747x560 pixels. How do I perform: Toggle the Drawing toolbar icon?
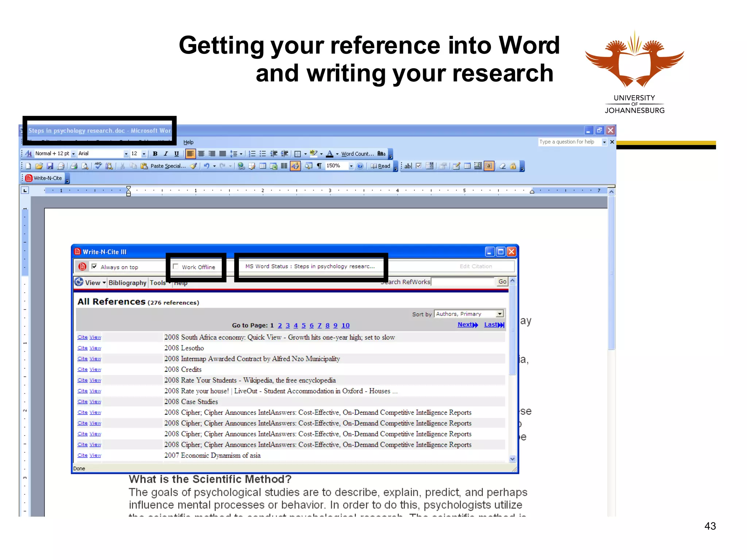pyautogui.click(x=295, y=166)
